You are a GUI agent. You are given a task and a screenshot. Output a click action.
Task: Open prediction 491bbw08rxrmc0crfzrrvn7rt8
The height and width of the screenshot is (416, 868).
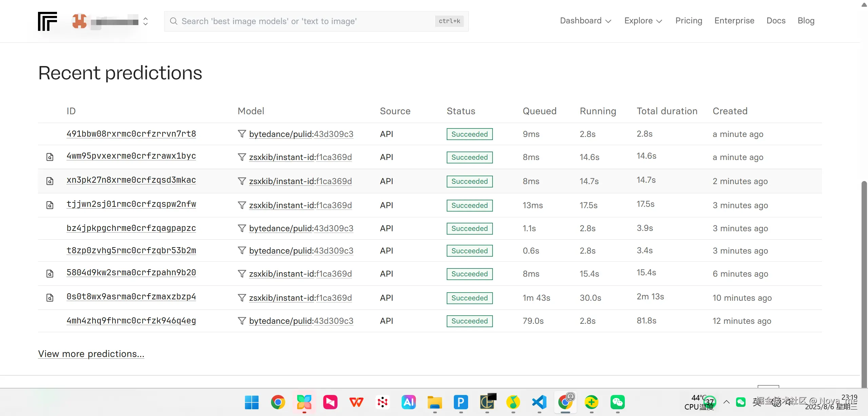click(x=131, y=134)
